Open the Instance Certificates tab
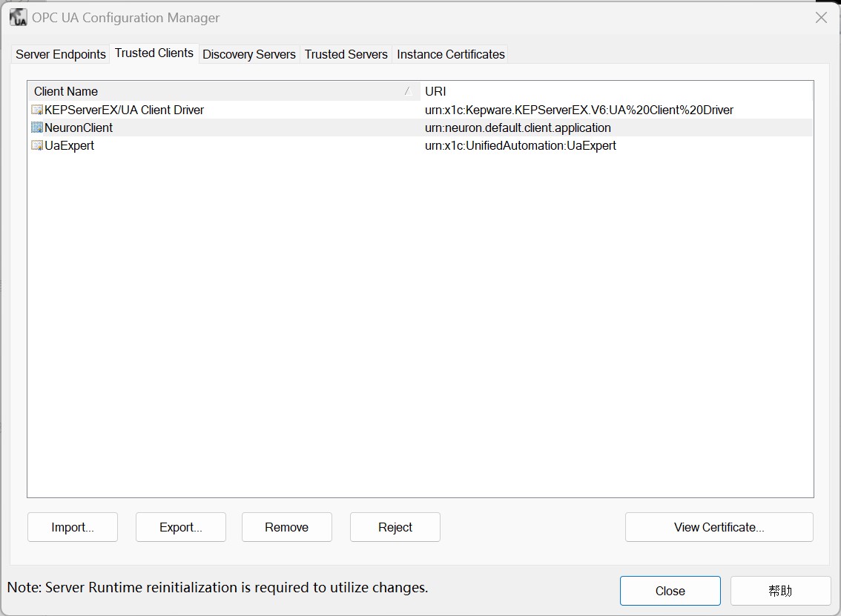This screenshot has width=841, height=616. [x=450, y=54]
